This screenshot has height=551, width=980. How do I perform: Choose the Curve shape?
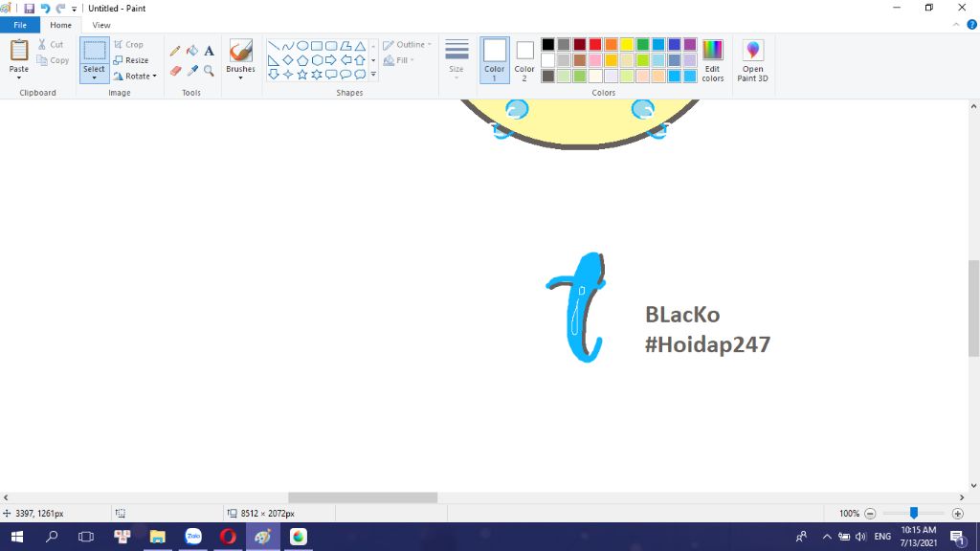click(288, 46)
